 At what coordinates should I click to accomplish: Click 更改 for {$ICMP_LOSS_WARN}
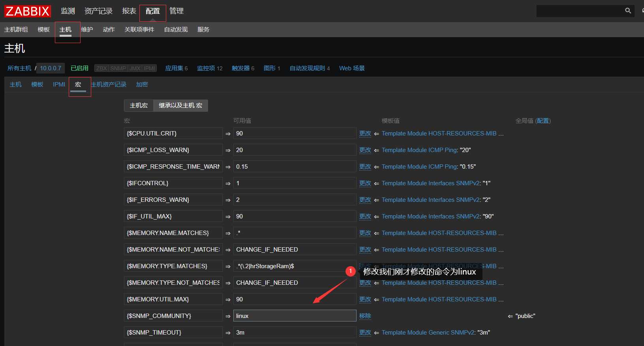(365, 150)
